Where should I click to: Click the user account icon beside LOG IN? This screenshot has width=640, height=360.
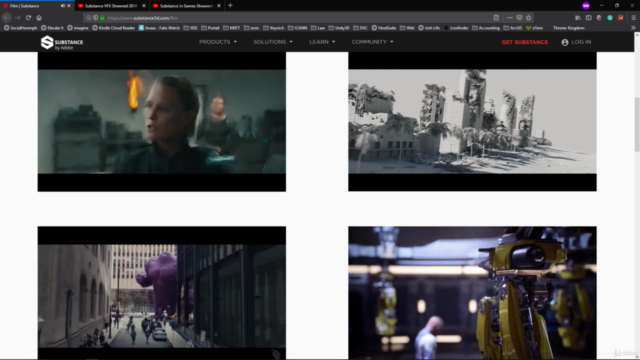point(565,42)
